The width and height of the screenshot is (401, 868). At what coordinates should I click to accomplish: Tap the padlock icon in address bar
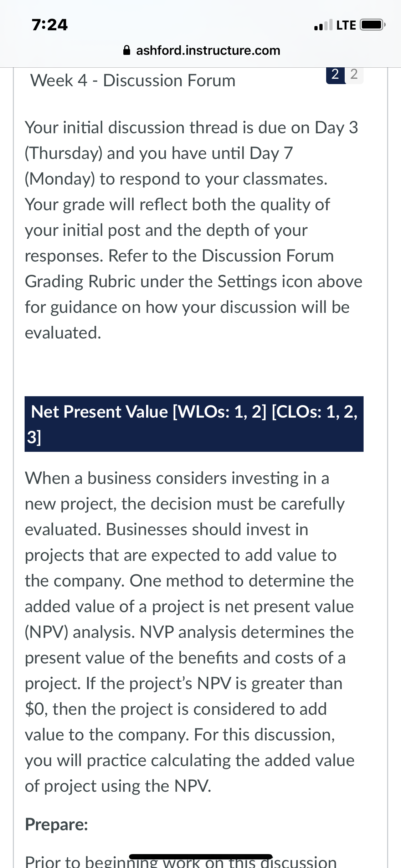(127, 50)
